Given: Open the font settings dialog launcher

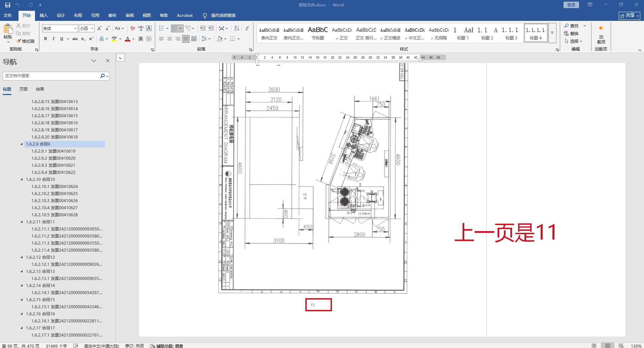Looking at the screenshot, I should [152, 50].
